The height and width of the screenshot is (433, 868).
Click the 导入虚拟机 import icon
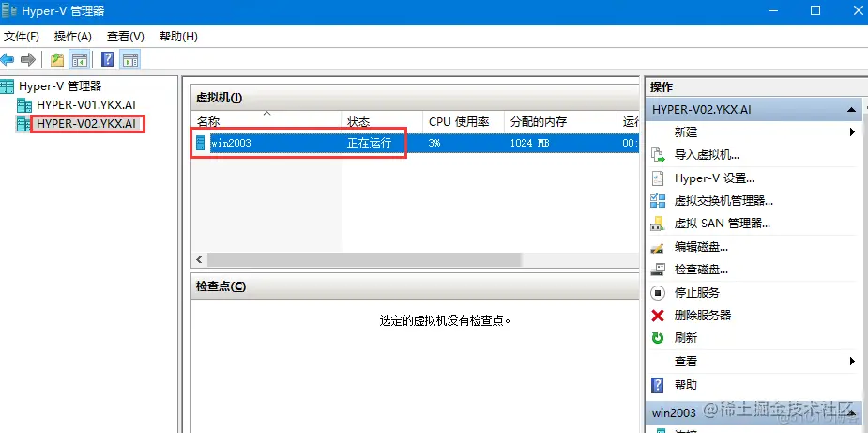click(x=657, y=155)
